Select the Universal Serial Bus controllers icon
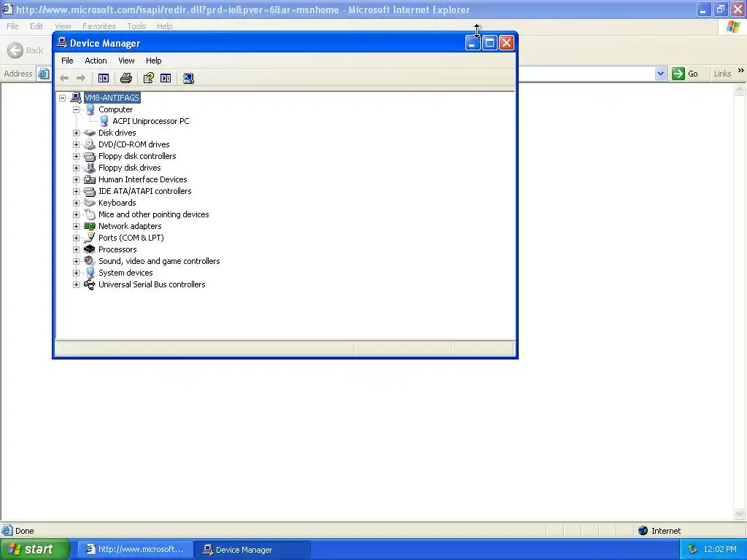The width and height of the screenshot is (747, 560). (x=90, y=284)
